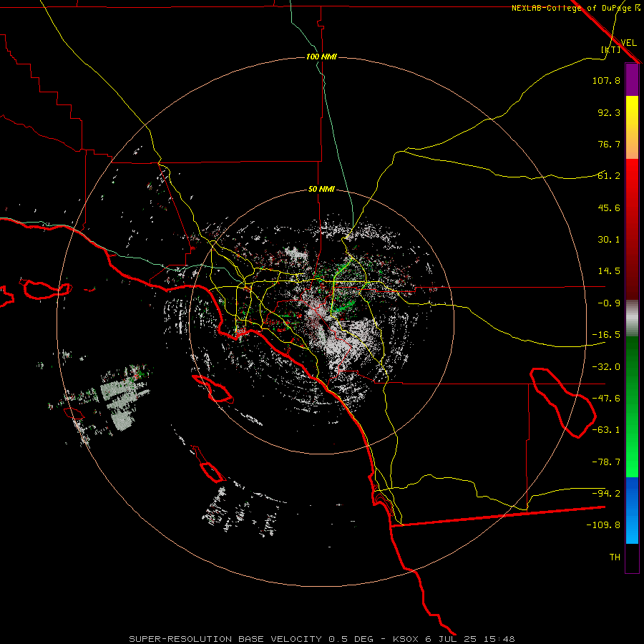Click the -16.5 legend value
Screen dimensions: 644x644
click(606, 335)
